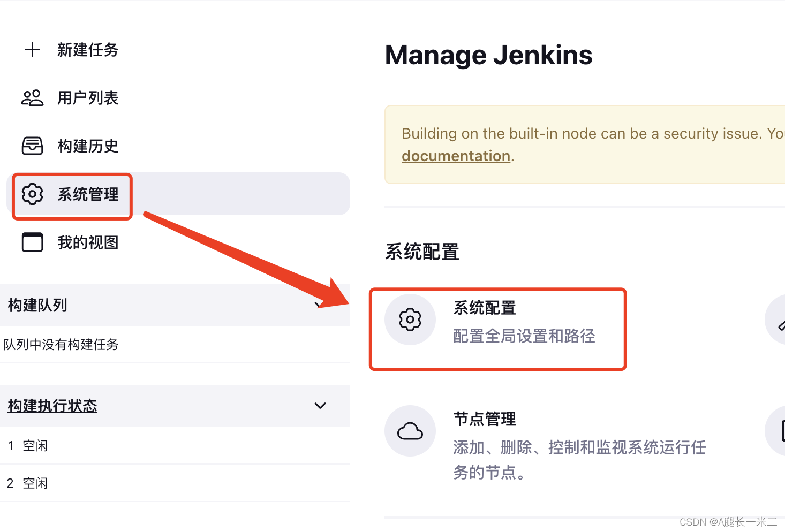Open 构建历史 in the sidebar
The width and height of the screenshot is (785, 532).
(x=88, y=146)
